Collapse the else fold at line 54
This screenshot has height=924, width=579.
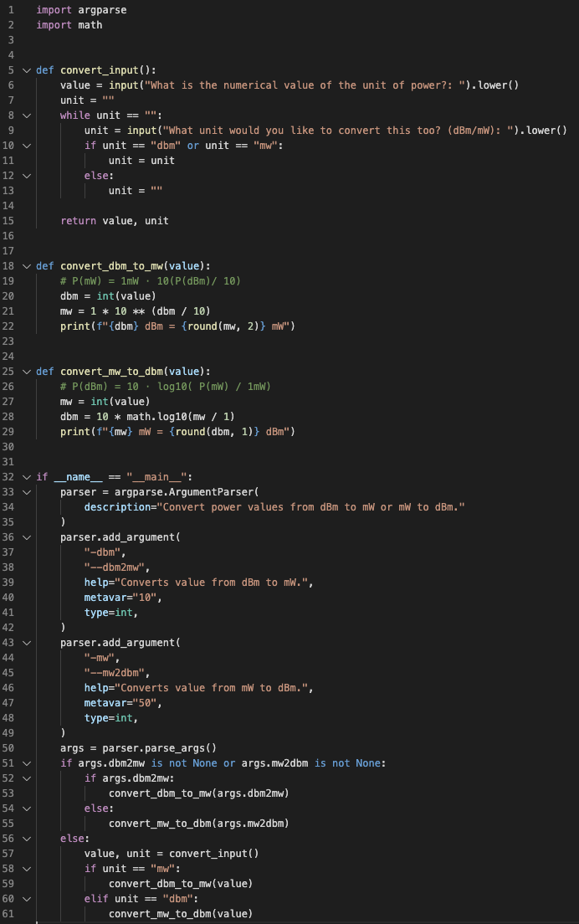(27, 808)
